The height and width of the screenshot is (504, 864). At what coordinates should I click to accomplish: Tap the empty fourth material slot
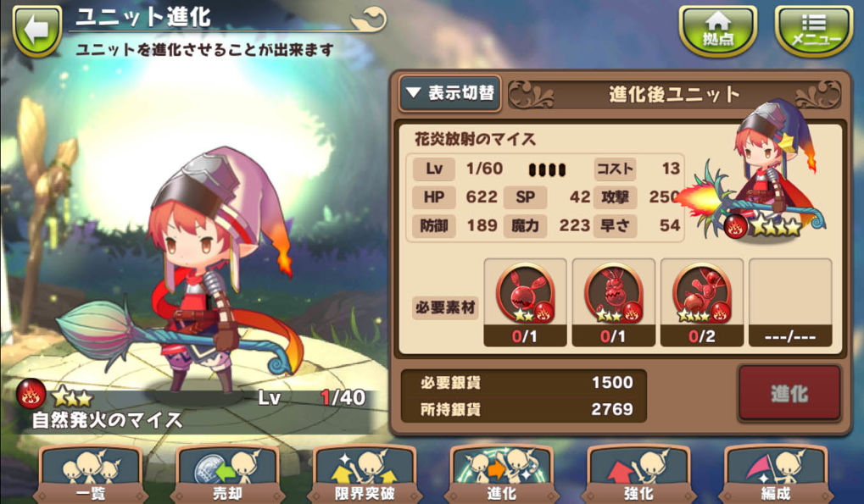[x=789, y=302]
